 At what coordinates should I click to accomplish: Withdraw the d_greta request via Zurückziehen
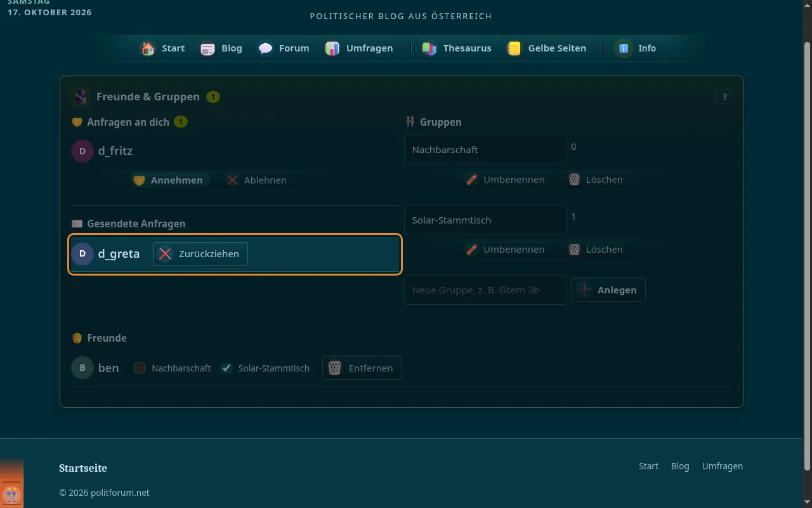(200, 254)
